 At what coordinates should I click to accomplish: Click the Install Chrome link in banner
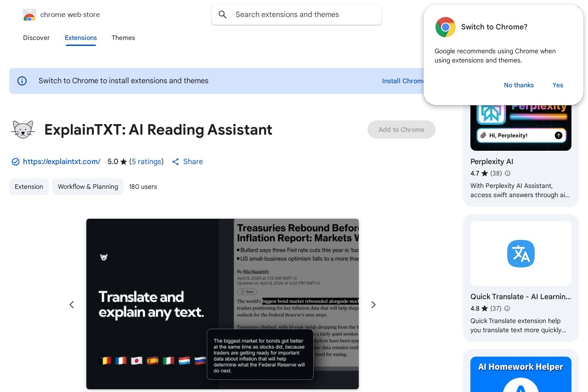click(x=403, y=81)
